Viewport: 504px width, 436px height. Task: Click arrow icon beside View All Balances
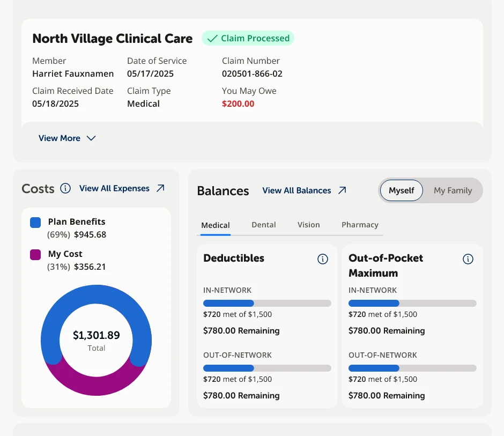pyautogui.click(x=342, y=190)
